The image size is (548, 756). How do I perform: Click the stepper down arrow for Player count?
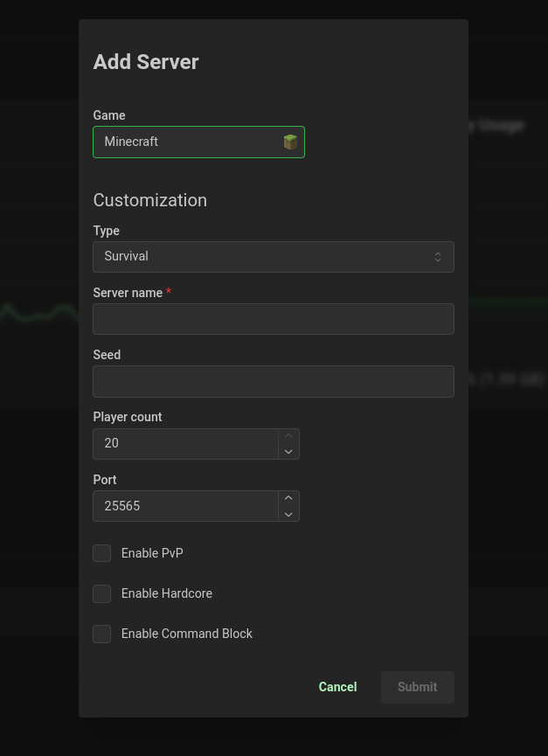point(288,451)
